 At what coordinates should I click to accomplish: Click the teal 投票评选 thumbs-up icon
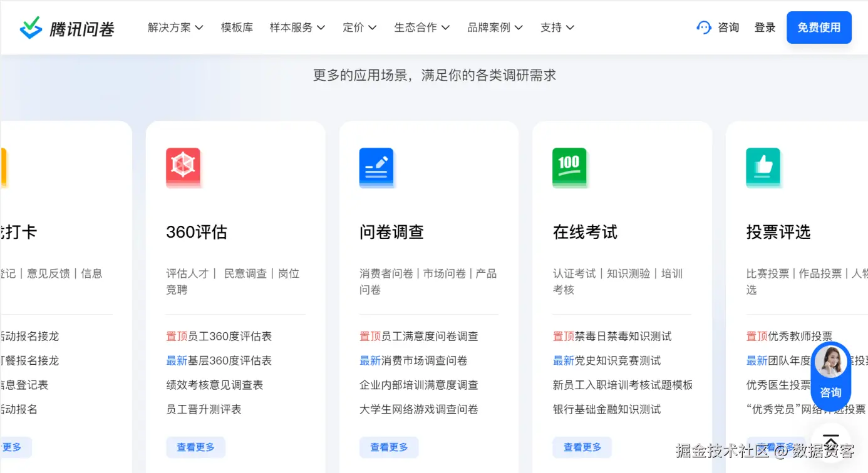coord(763,168)
